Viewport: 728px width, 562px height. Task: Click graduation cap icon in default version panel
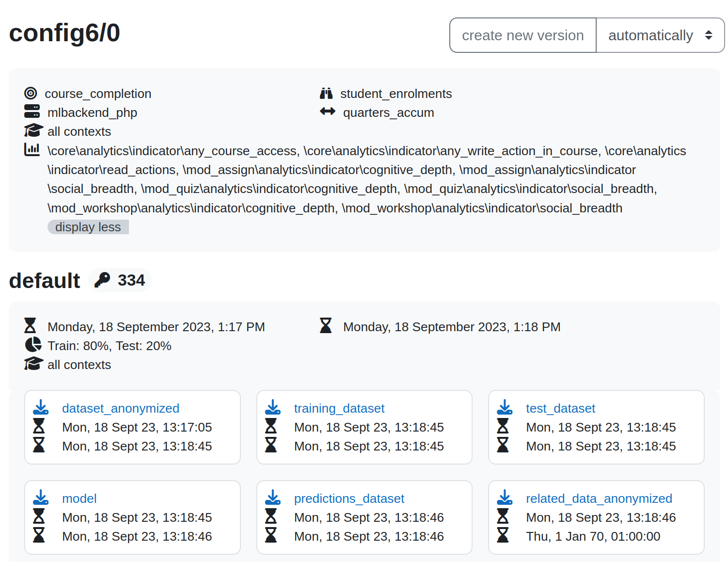pos(33,364)
